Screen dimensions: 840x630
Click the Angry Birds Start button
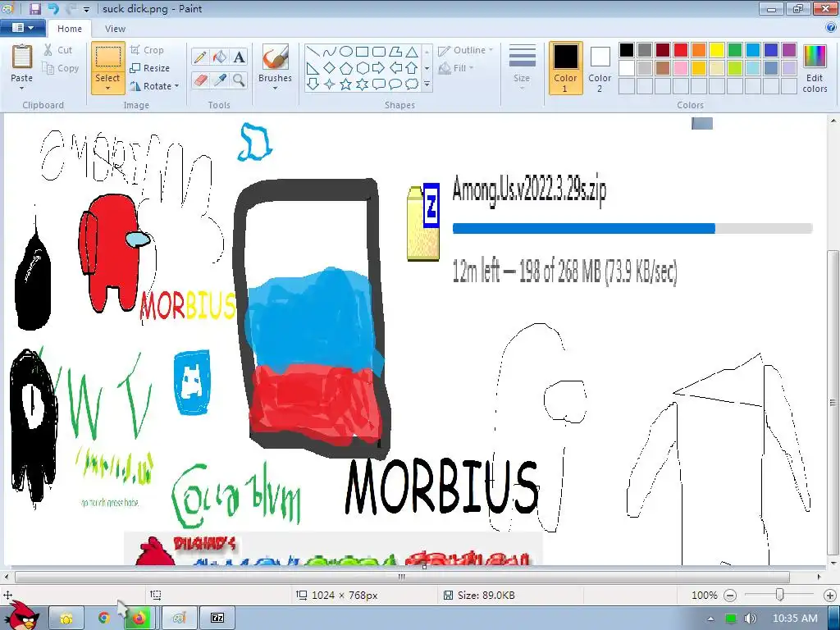click(21, 616)
